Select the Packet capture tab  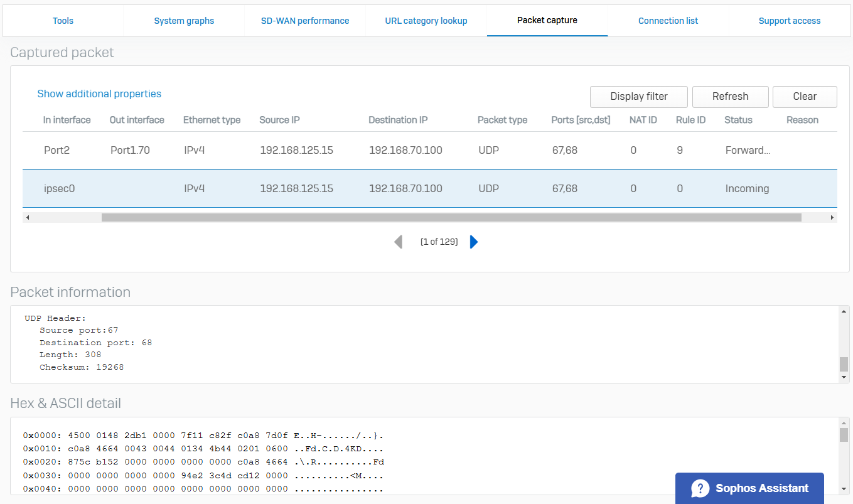(547, 21)
